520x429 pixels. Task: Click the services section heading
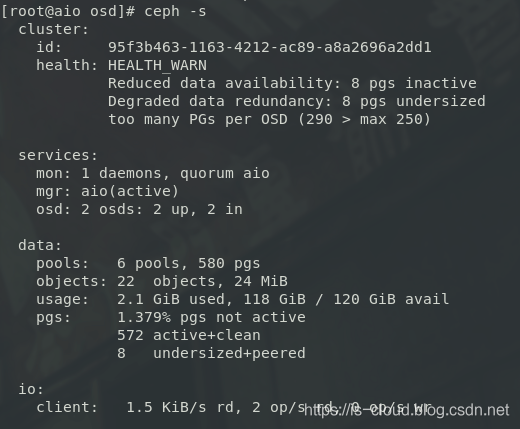[x=58, y=155]
